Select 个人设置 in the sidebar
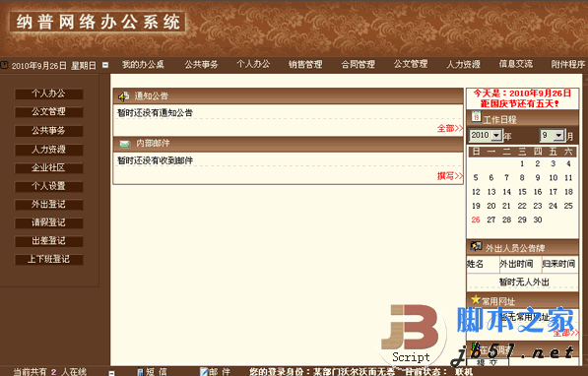 click(x=48, y=186)
